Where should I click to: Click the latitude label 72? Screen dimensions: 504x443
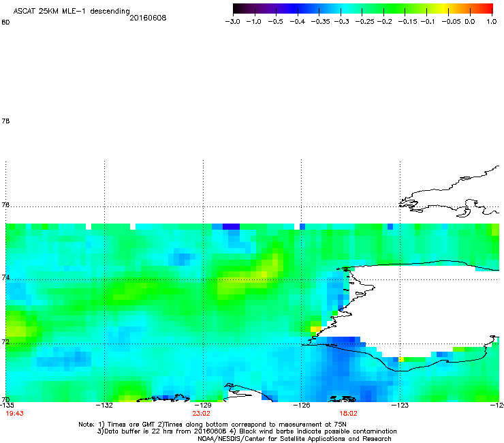pyautogui.click(x=5, y=341)
